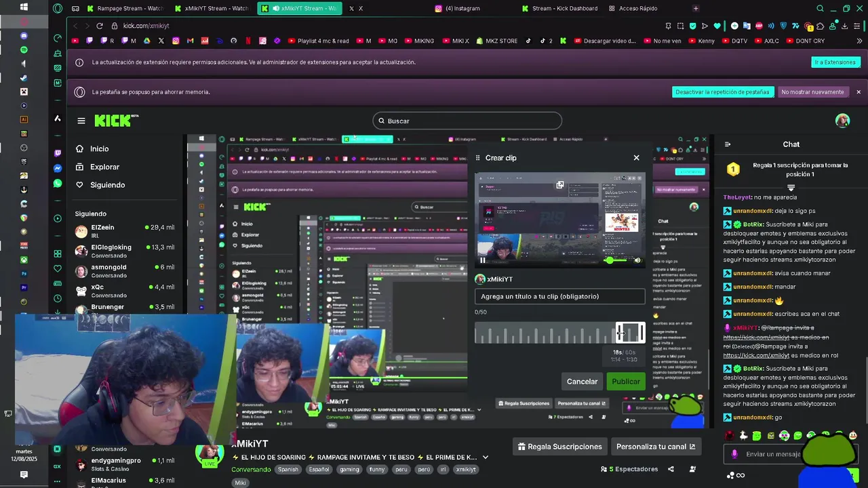
Task: Click the clip title input field
Action: tap(560, 296)
